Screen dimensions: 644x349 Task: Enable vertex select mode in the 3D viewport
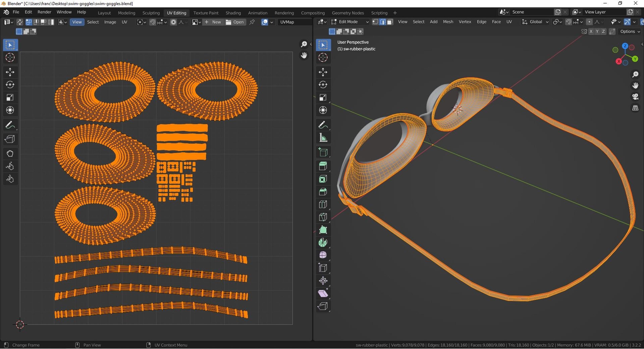point(375,22)
